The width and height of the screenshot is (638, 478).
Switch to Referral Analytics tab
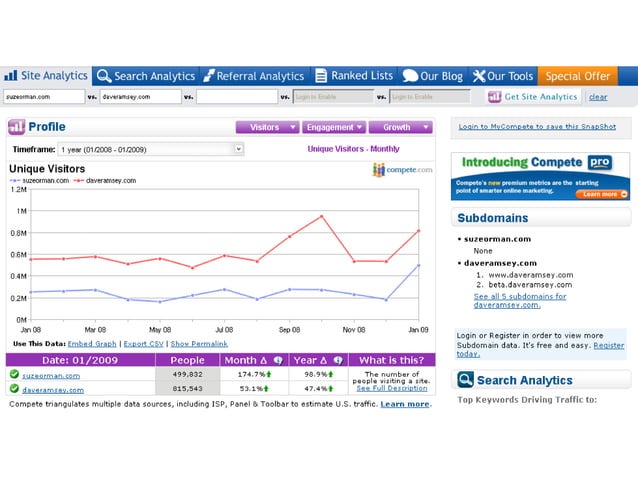254,76
